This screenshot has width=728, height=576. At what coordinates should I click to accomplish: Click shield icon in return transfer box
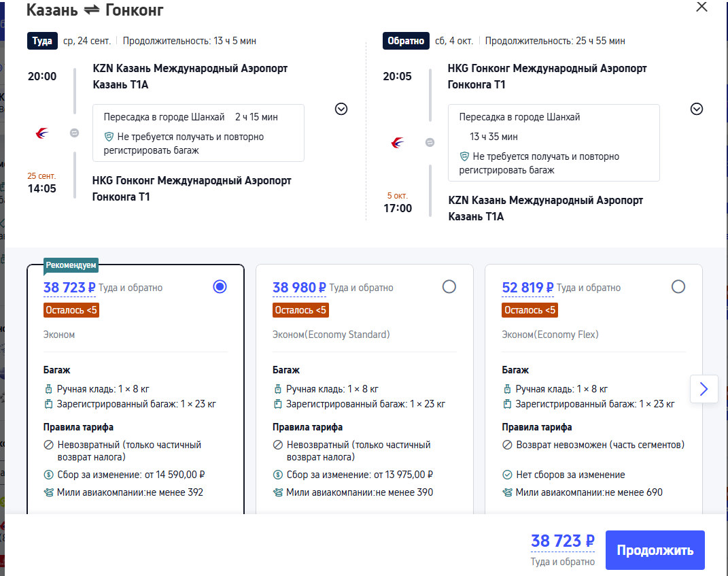[x=464, y=156]
